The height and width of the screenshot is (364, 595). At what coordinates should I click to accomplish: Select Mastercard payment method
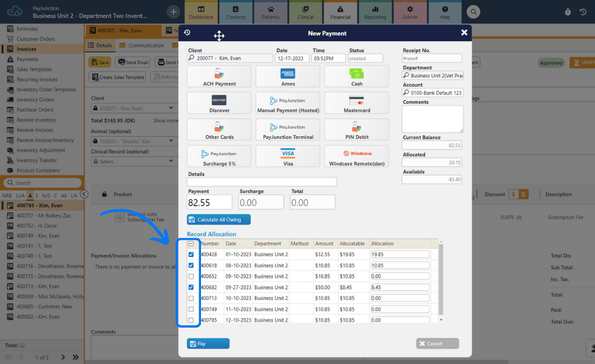pos(356,103)
